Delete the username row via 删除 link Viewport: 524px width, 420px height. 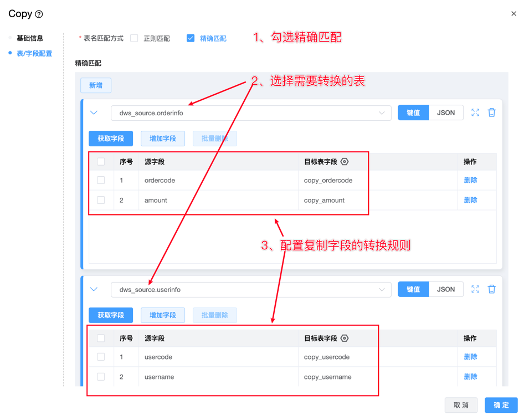click(470, 377)
